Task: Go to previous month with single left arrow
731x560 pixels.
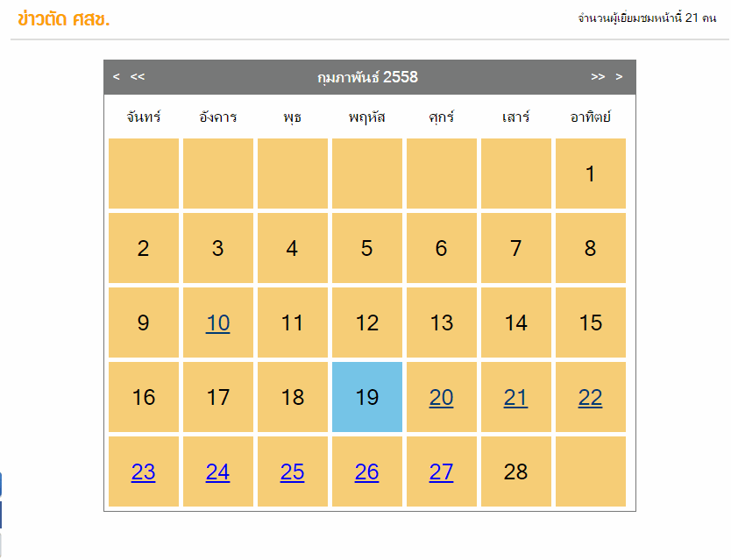Action: point(117,77)
